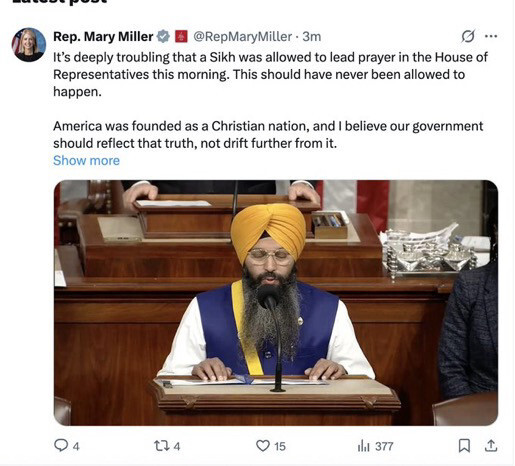Click the red affiliation badge icon

pos(181,36)
